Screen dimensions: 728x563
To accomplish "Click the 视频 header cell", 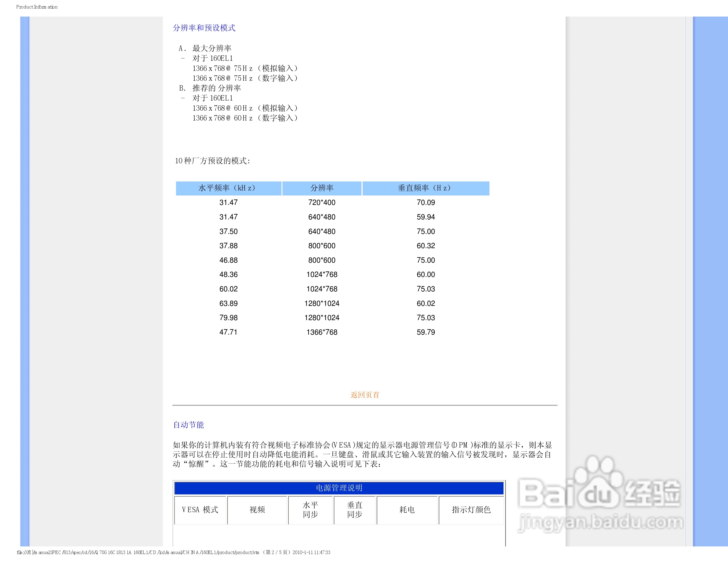I will coord(257,510).
